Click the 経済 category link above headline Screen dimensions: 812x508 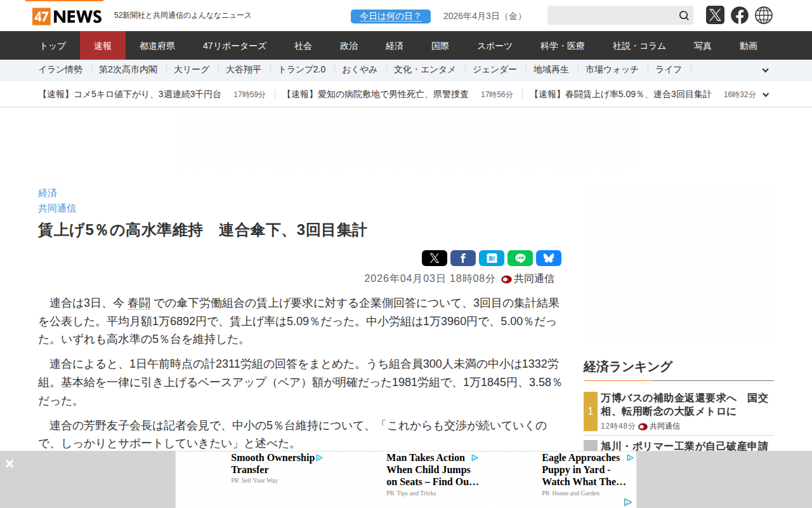(48, 193)
